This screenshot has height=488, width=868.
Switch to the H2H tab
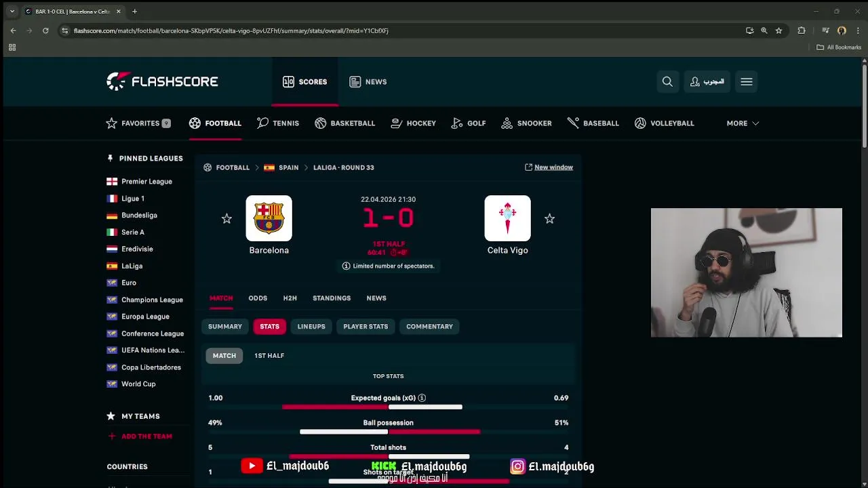click(290, 298)
